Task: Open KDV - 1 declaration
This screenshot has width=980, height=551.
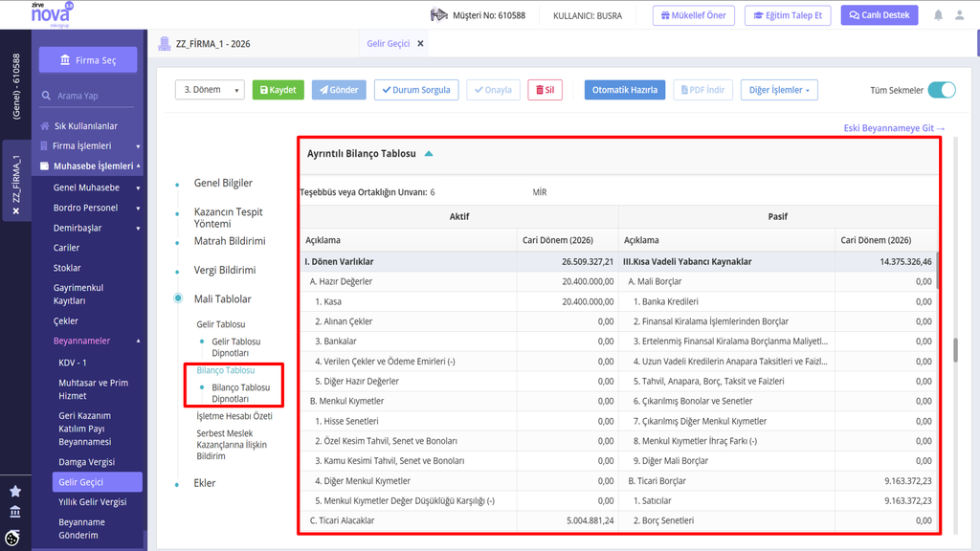Action: click(x=73, y=363)
